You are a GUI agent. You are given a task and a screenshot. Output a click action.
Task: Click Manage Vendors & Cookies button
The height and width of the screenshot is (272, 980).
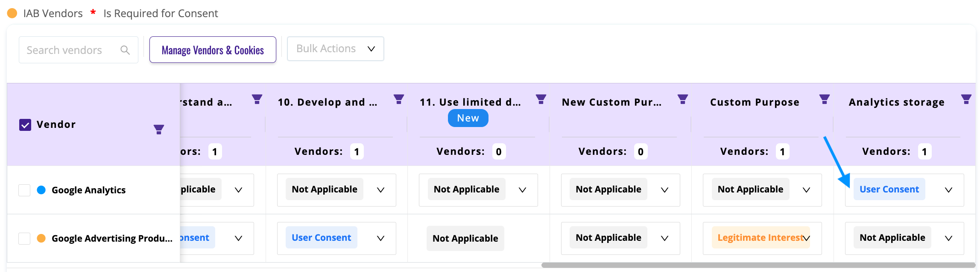(213, 50)
